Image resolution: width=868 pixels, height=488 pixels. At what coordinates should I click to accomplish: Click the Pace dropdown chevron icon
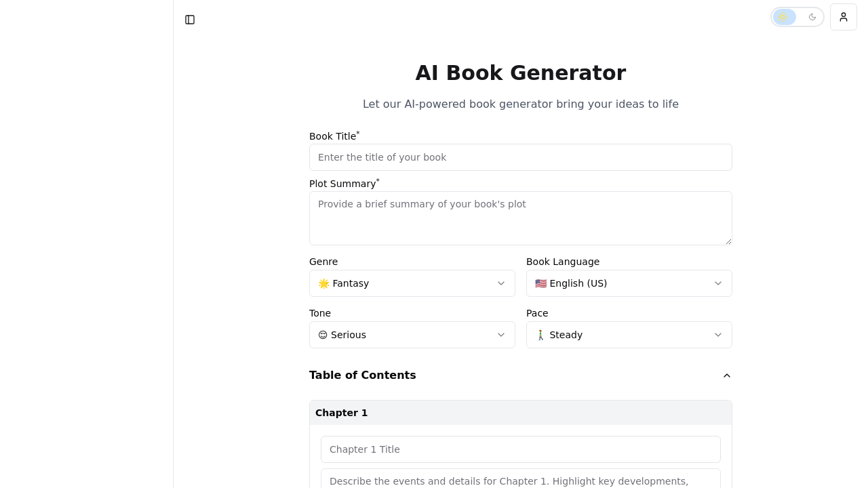point(718,335)
